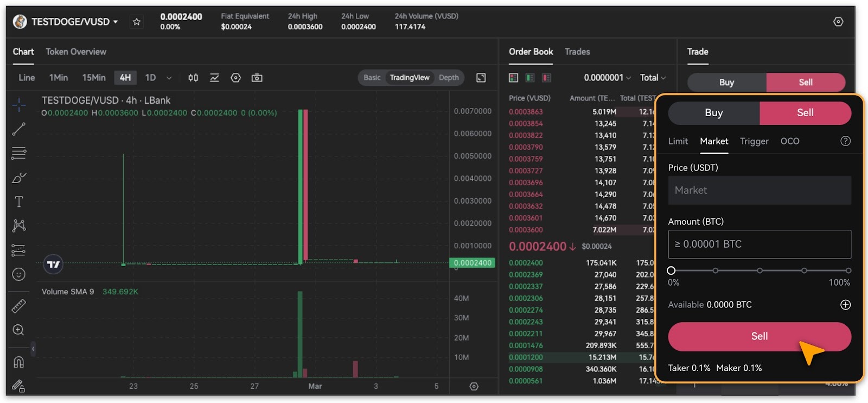Image resolution: width=868 pixels, height=403 pixels.
Task: Switch to the Token Overview tab
Action: [x=76, y=52]
